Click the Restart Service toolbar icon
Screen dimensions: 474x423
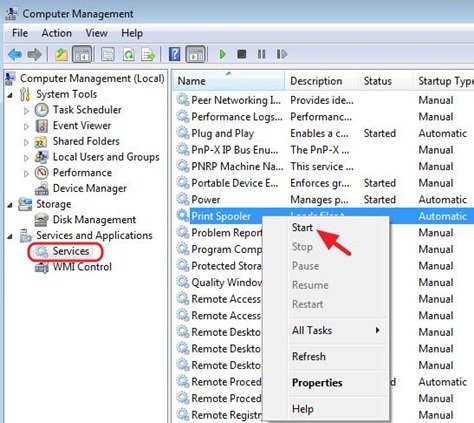coord(281,54)
